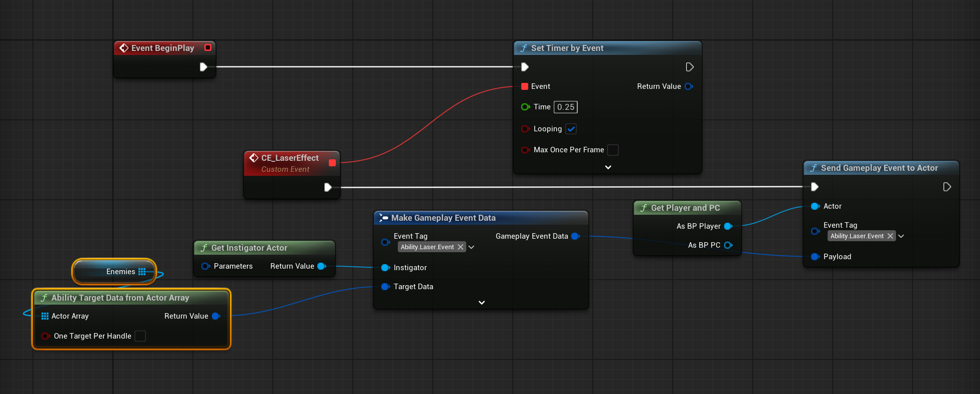Click the Target Data input pin
Viewport: 980px width, 394px height.
pyautogui.click(x=385, y=287)
